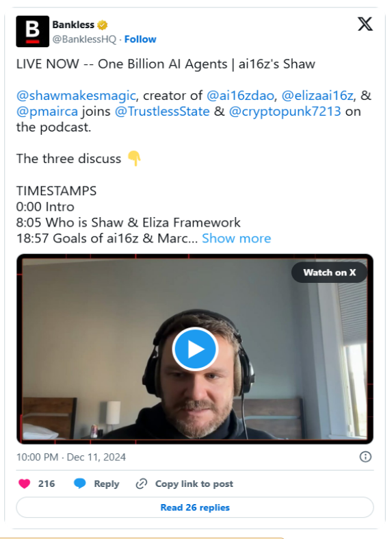Like the post with heart icon
This screenshot has width=392, height=539.
25,484
